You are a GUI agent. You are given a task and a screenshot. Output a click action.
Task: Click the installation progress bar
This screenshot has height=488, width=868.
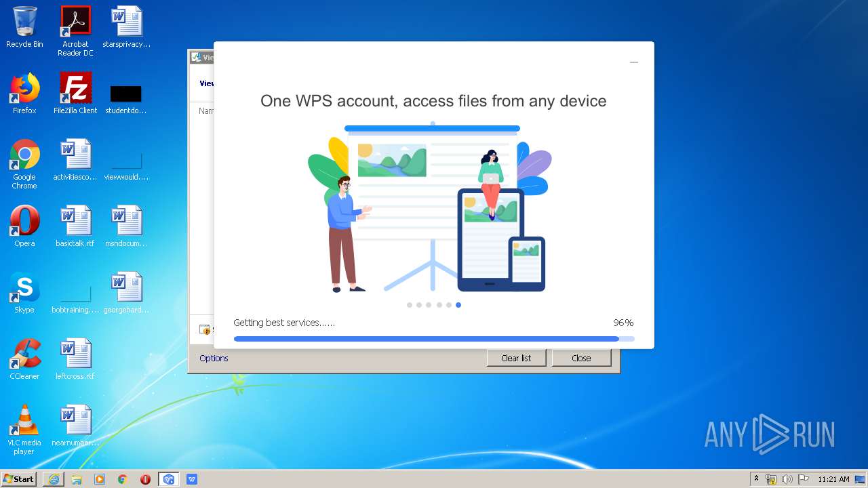click(434, 339)
